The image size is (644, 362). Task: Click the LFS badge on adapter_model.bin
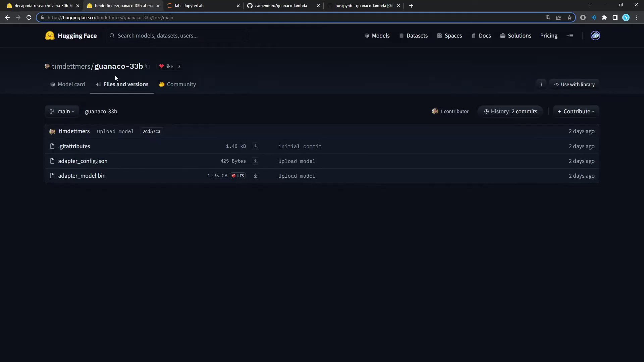click(238, 176)
